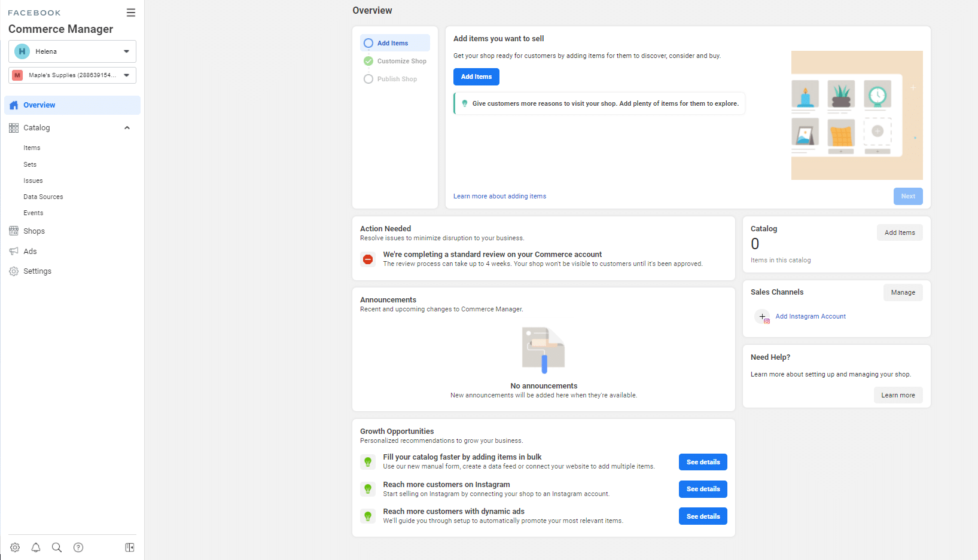Image resolution: width=978 pixels, height=560 pixels.
Task: Open the Shops section
Action: coord(34,231)
